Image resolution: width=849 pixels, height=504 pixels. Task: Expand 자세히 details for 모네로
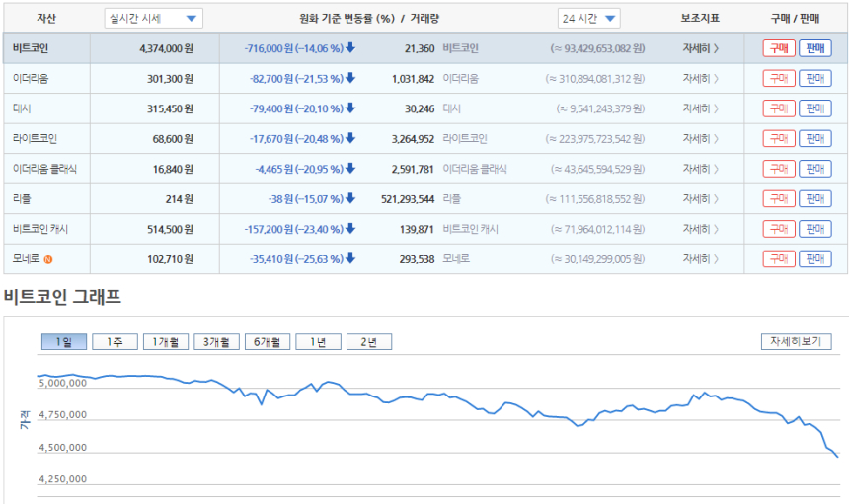(700, 259)
